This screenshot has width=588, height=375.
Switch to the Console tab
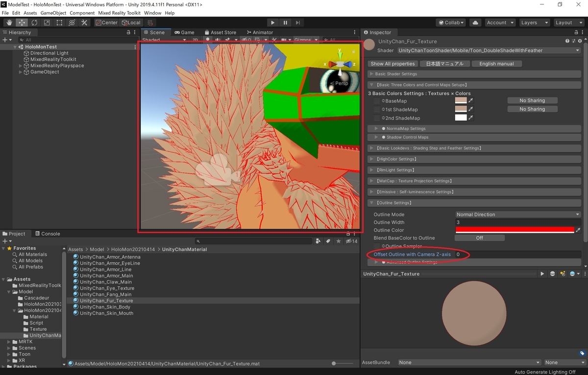[x=47, y=234]
